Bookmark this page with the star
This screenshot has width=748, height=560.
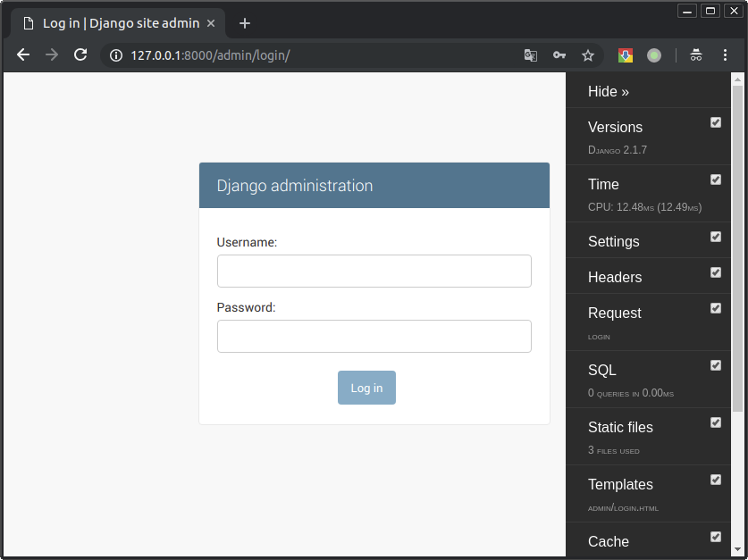pos(588,55)
